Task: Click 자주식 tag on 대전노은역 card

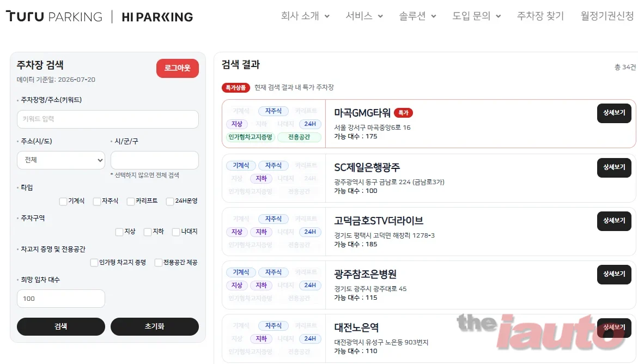Action: point(274,325)
